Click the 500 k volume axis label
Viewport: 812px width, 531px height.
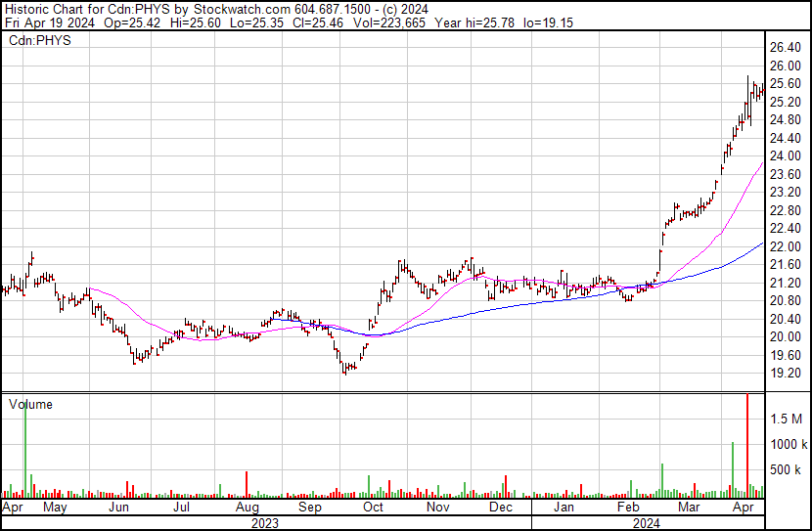[x=788, y=469]
